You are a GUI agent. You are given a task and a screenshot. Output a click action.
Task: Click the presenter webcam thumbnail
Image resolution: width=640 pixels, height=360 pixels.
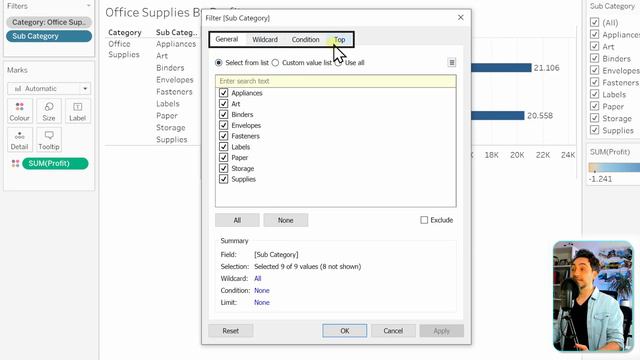[593, 296]
